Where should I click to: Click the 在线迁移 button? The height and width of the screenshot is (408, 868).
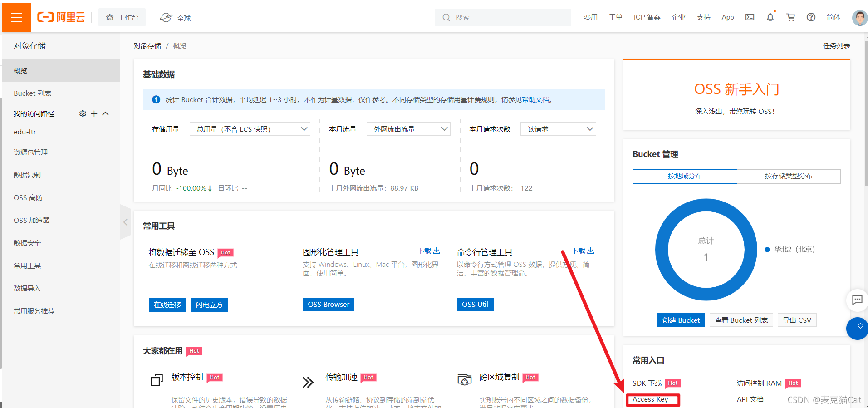tap(167, 305)
